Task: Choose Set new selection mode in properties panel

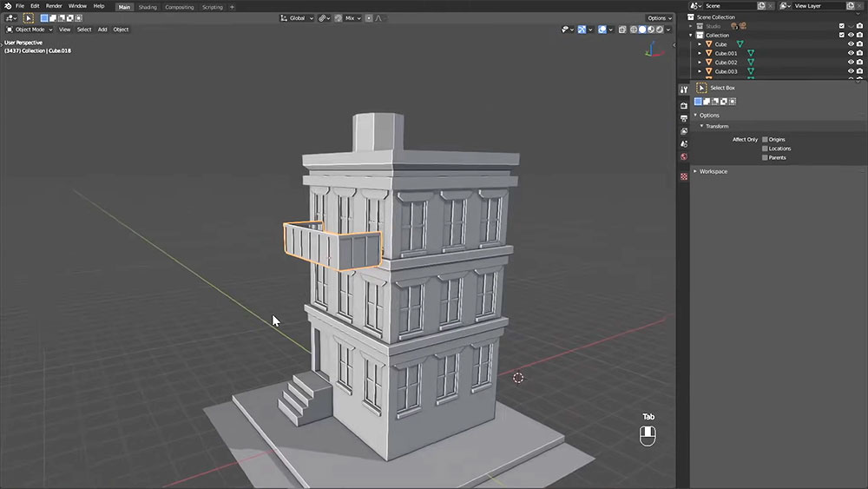Action: (x=698, y=102)
